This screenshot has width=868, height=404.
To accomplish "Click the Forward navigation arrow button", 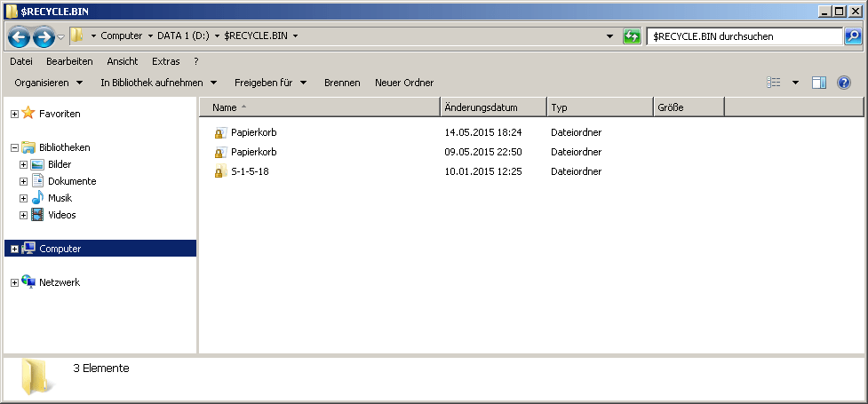I will pyautogui.click(x=44, y=36).
